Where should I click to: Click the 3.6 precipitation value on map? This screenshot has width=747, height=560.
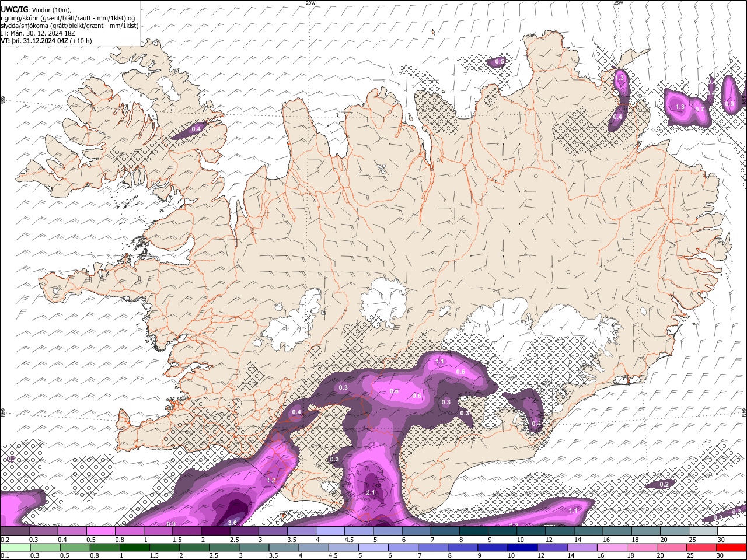(x=232, y=522)
